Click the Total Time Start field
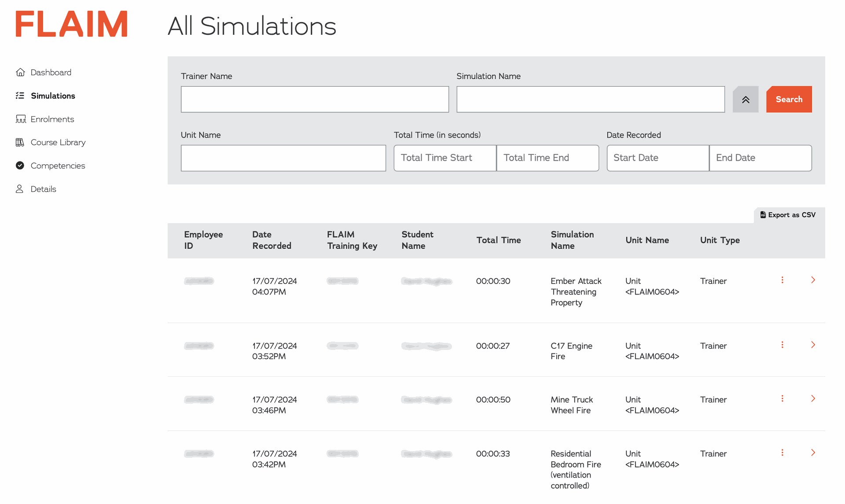Viewport: 845px width, 504px height. click(x=445, y=158)
